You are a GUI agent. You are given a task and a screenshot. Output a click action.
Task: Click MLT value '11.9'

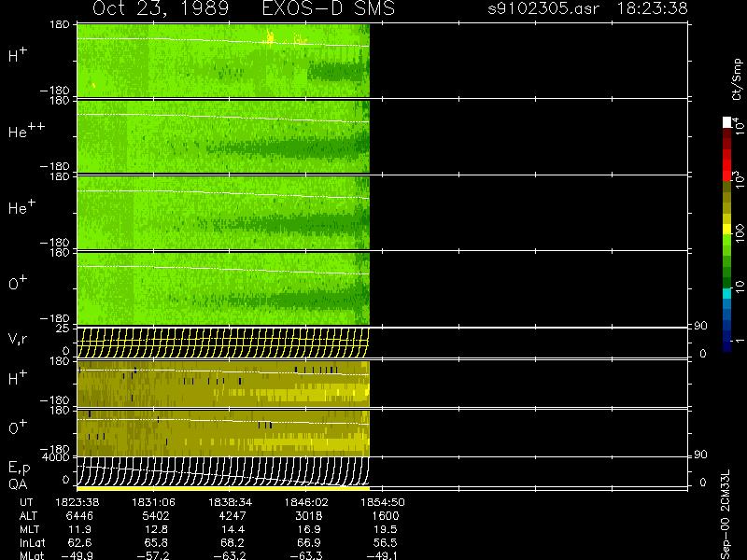[82, 529]
